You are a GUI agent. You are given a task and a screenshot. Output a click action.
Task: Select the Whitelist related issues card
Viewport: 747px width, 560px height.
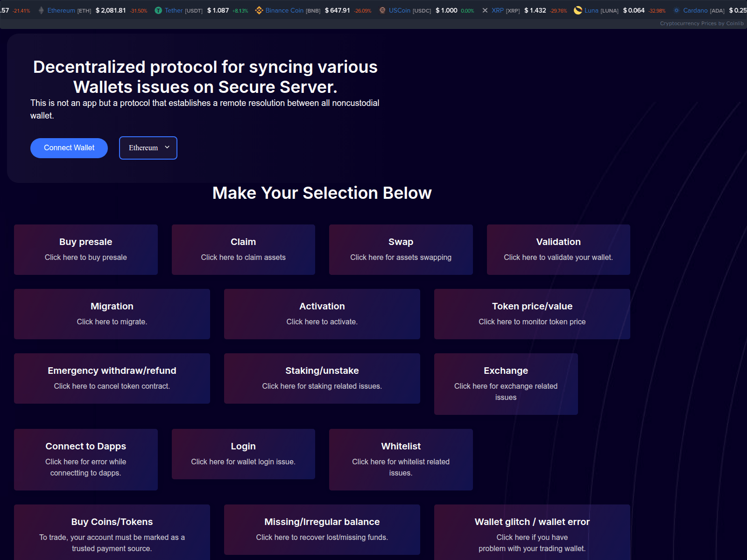click(401, 459)
